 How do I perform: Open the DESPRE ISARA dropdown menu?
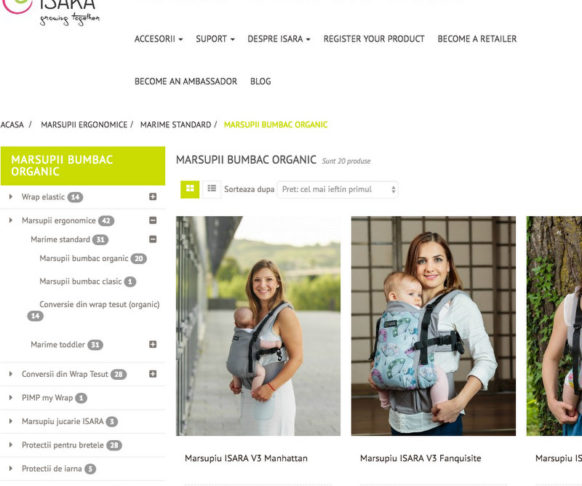(x=279, y=39)
